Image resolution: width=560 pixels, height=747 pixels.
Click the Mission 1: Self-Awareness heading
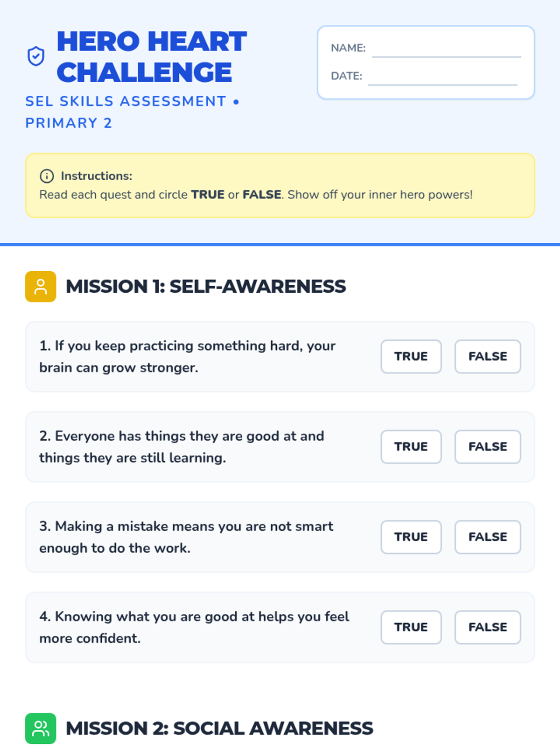pyautogui.click(x=206, y=287)
